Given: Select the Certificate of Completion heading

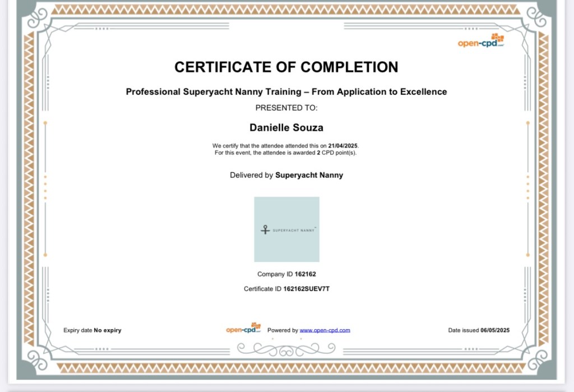Looking at the screenshot, I should (x=286, y=67).
